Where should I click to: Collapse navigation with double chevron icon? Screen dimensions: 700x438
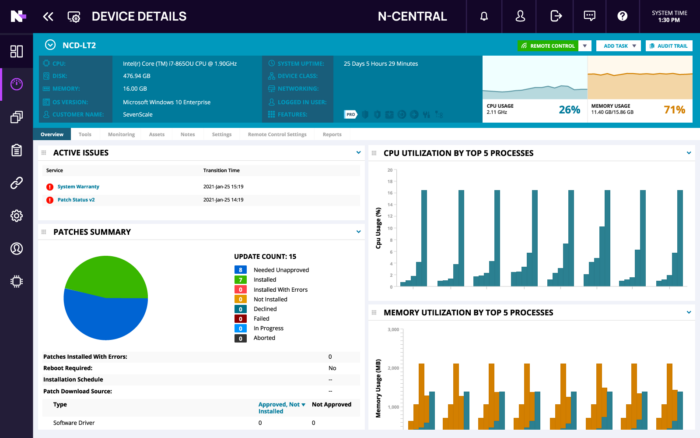pyautogui.click(x=48, y=17)
